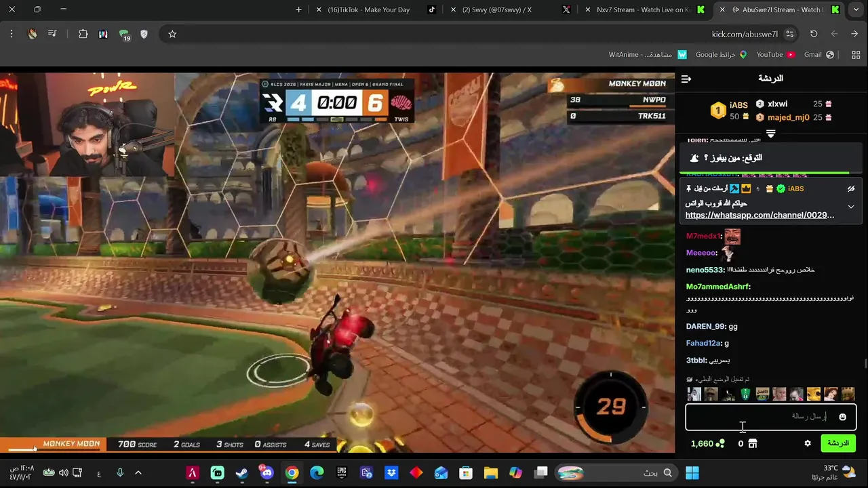Open the prediction banner مين بيفوز
The width and height of the screenshot is (868, 488).
[770, 158]
